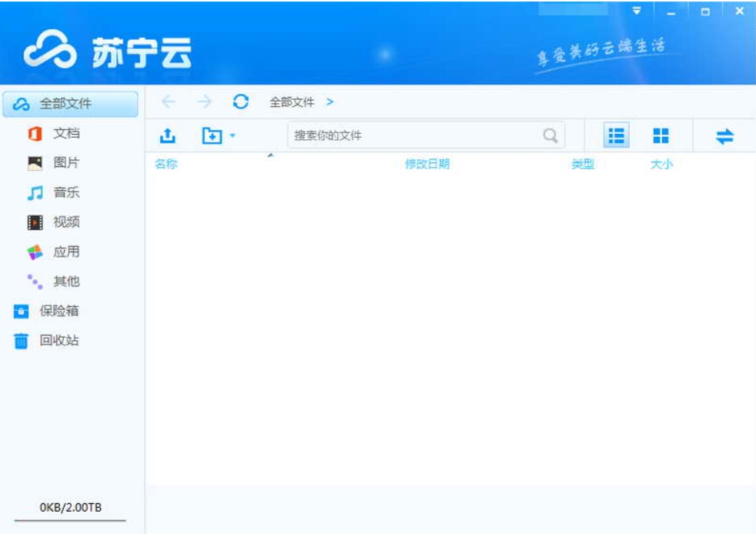Screen dimensions: 756x534
Task: Click the search magnifier icon
Action: click(x=550, y=135)
